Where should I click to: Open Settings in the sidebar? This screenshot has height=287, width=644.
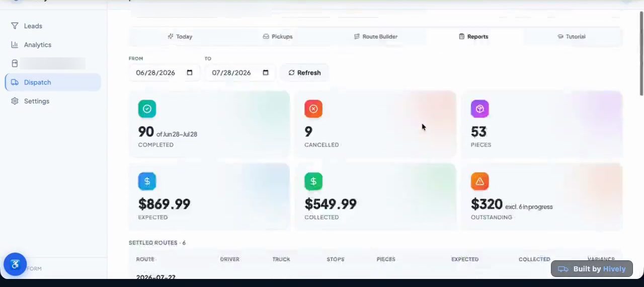coord(53,101)
